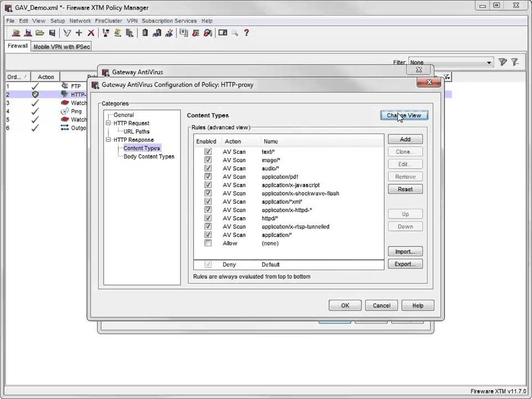Open the Network menu

pyautogui.click(x=80, y=21)
